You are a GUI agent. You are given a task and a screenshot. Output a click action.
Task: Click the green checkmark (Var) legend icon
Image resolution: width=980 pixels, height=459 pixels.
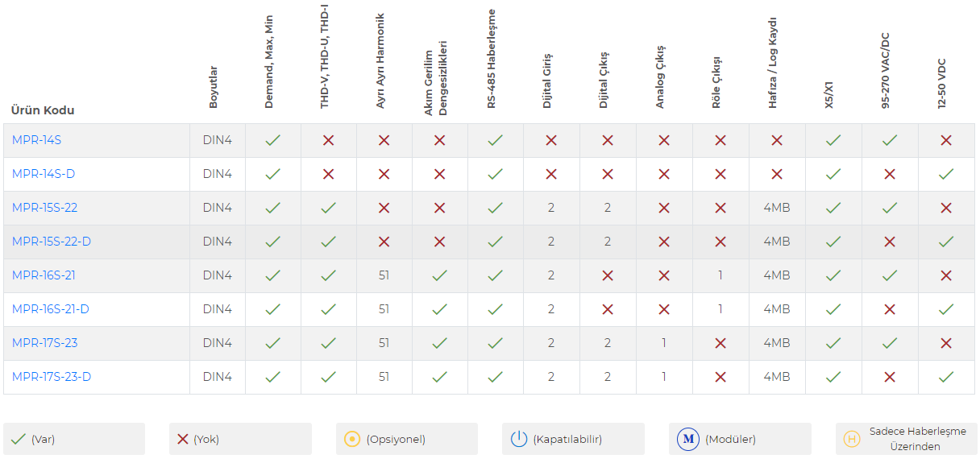(19, 439)
